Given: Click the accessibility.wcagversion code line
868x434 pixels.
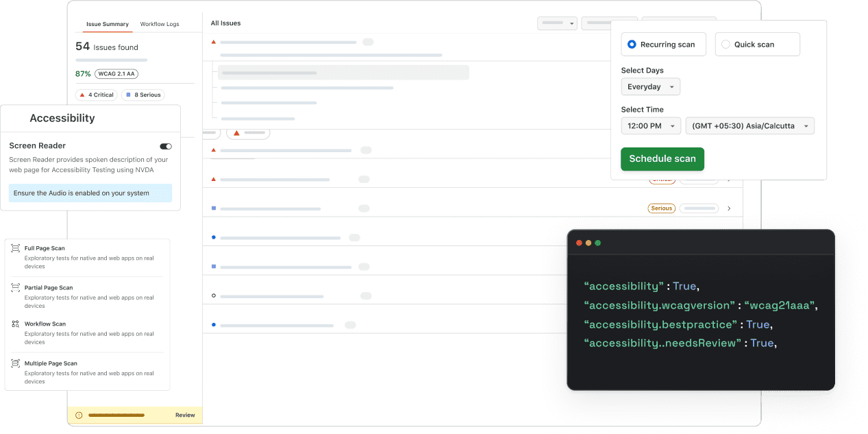Looking at the screenshot, I should [x=700, y=305].
